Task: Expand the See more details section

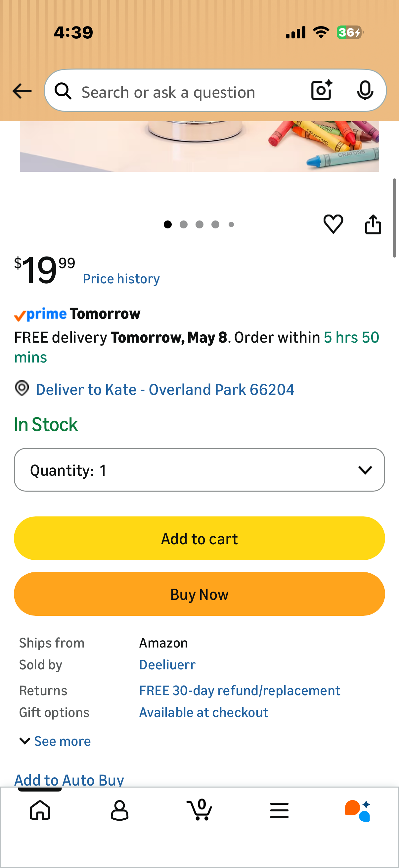Action: coord(55,741)
